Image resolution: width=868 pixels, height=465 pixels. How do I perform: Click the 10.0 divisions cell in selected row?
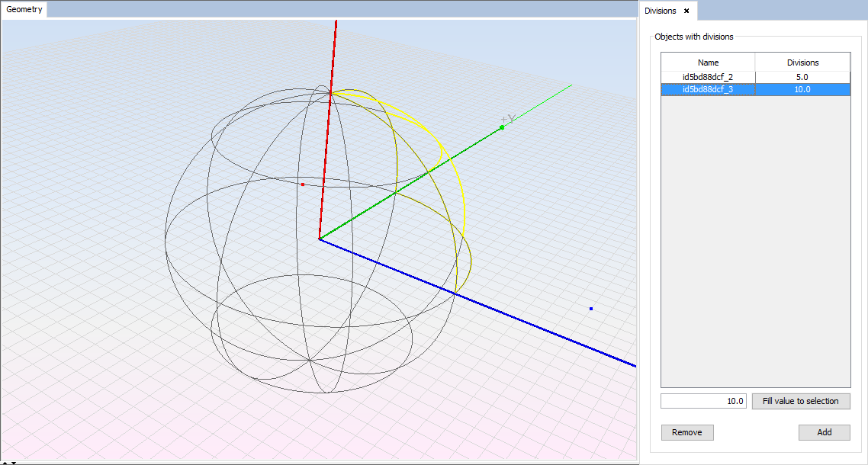coord(802,89)
